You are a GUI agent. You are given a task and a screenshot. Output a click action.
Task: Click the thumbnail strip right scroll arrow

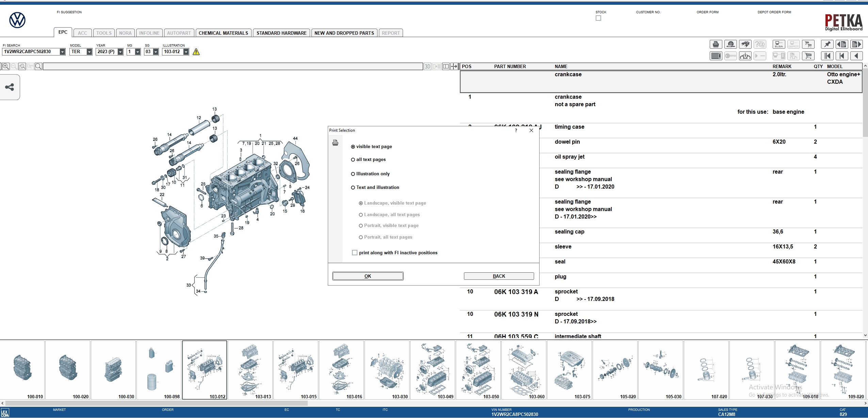coord(865,403)
